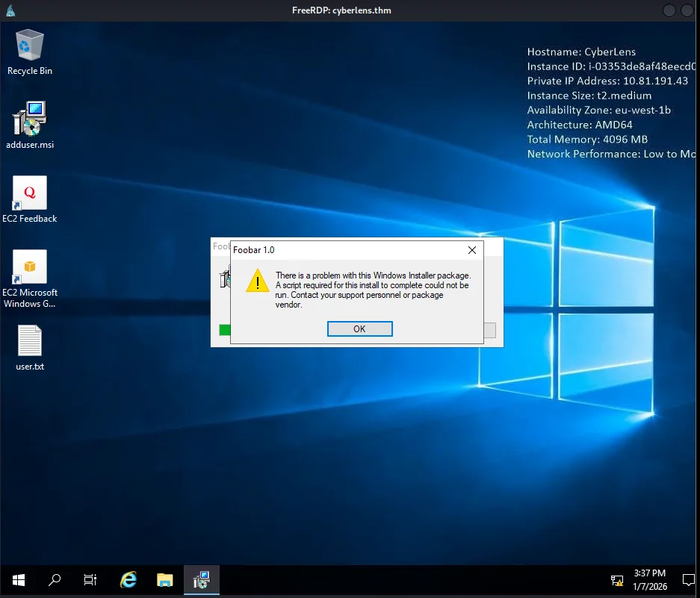Switch to Windows Installer taskbar item

202,579
